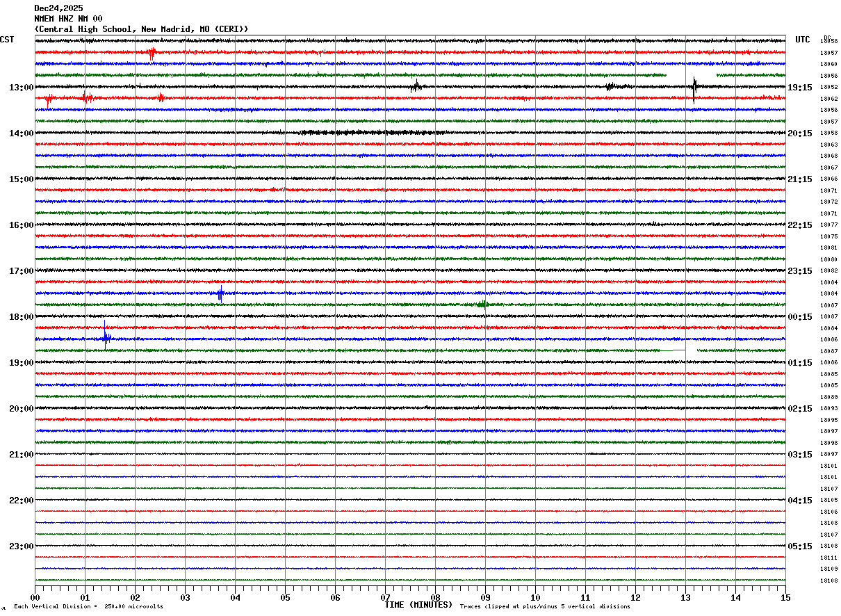This screenshot has width=841, height=616.
Task: Click the blue spike near minute 04
Action: pyautogui.click(x=220, y=294)
